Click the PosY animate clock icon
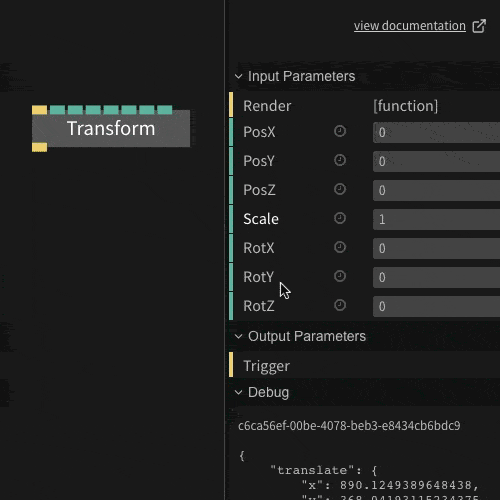This screenshot has width=500, height=500. click(x=340, y=160)
